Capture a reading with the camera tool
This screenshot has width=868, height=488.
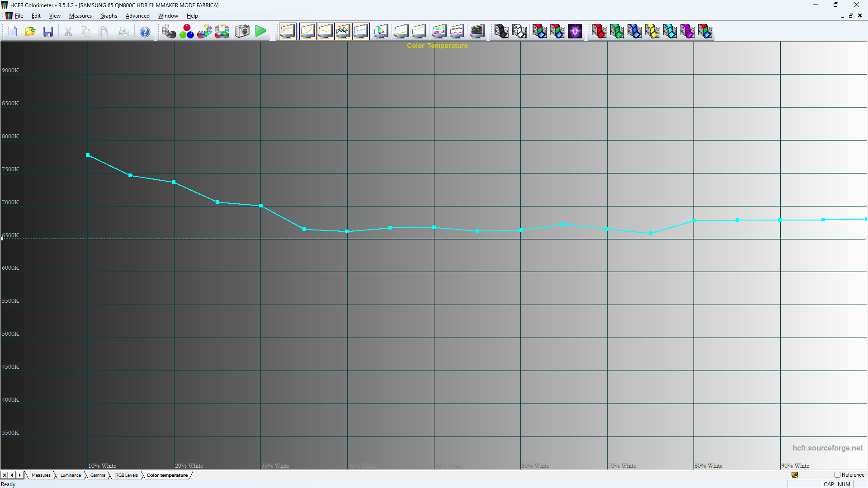[242, 31]
